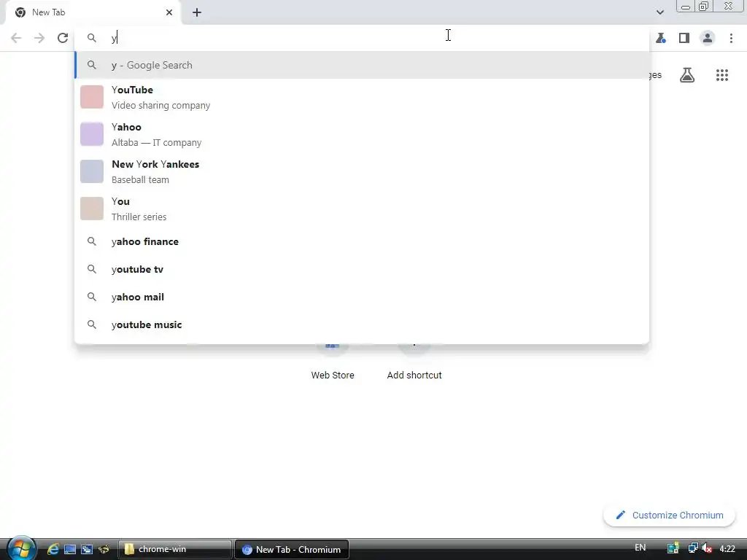
Task: Expand the tab search dropdown arrow
Action: tap(659, 12)
